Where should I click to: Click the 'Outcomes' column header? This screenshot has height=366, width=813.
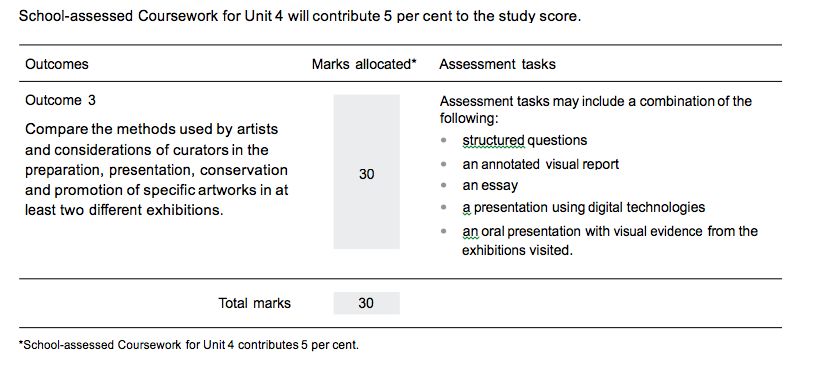tap(57, 64)
